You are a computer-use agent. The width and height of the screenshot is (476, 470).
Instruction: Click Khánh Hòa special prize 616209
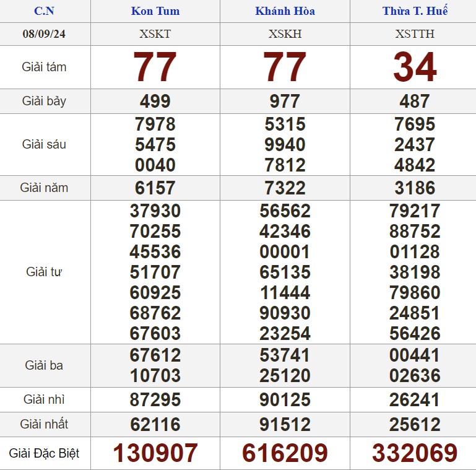(x=285, y=453)
